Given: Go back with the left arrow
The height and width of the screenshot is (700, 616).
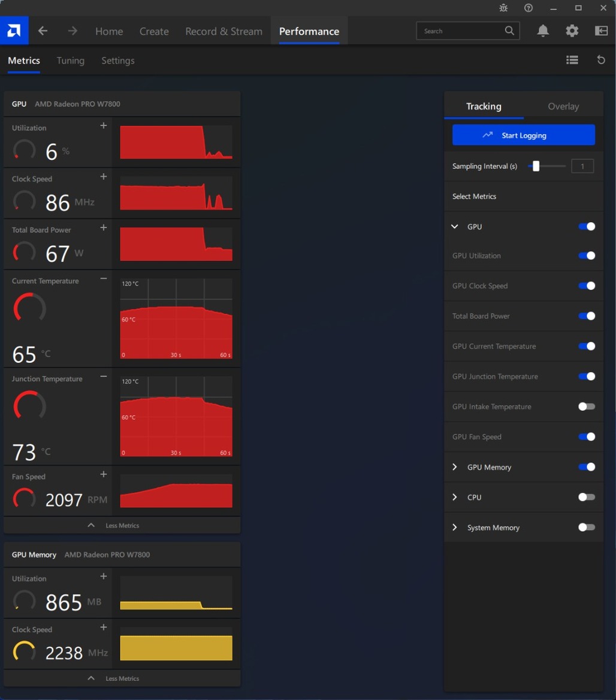Looking at the screenshot, I should coord(43,31).
